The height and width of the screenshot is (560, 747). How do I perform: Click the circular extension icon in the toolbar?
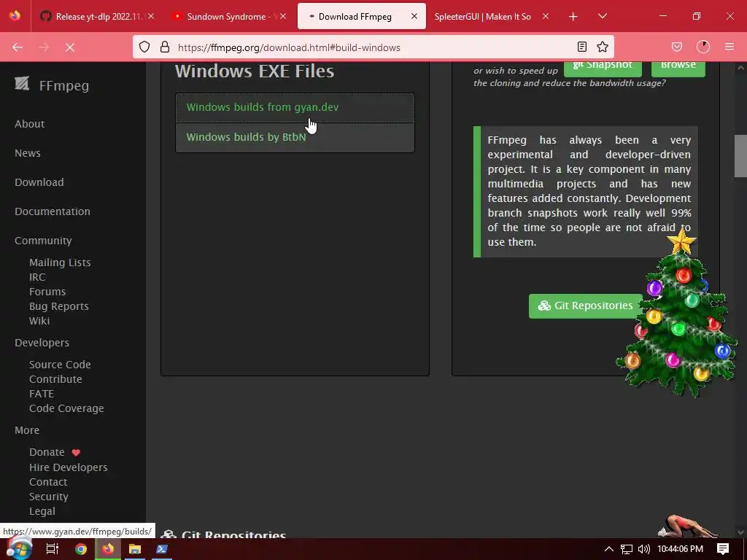(703, 47)
